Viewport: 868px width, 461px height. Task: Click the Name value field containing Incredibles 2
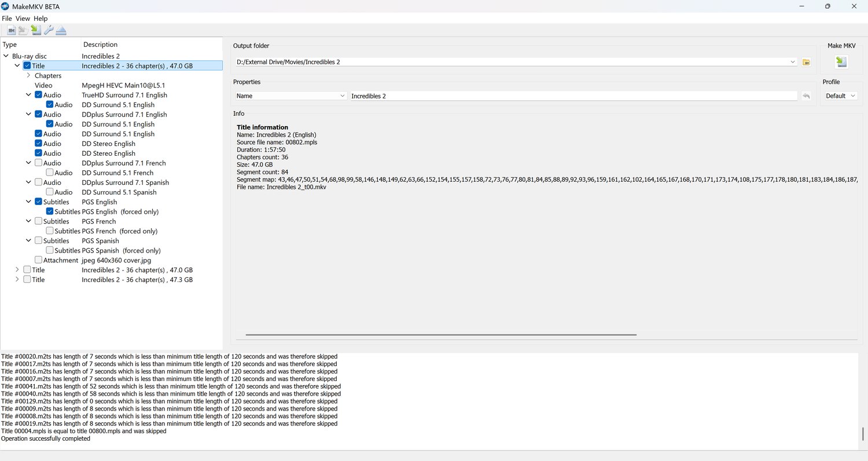pos(573,96)
